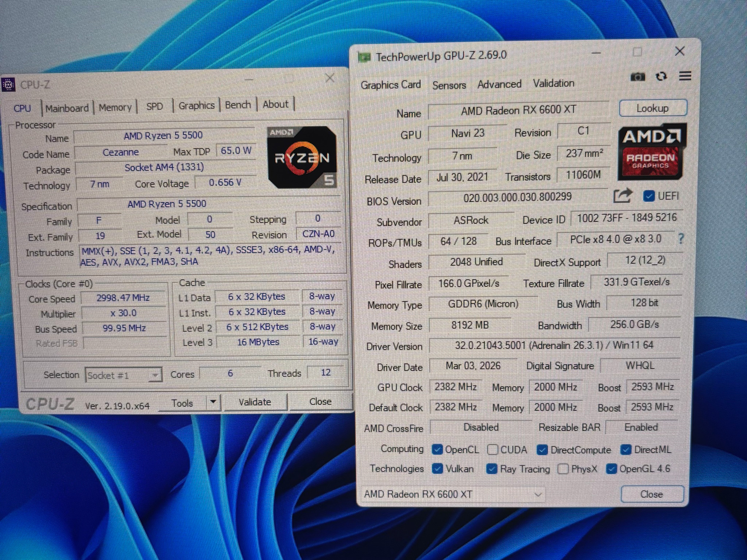
Task: Open the Advanced tab in GPU-Z
Action: [x=499, y=85]
